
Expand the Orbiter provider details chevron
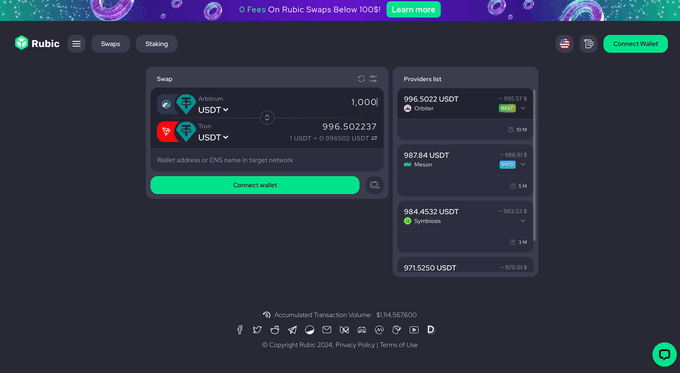pyautogui.click(x=523, y=108)
